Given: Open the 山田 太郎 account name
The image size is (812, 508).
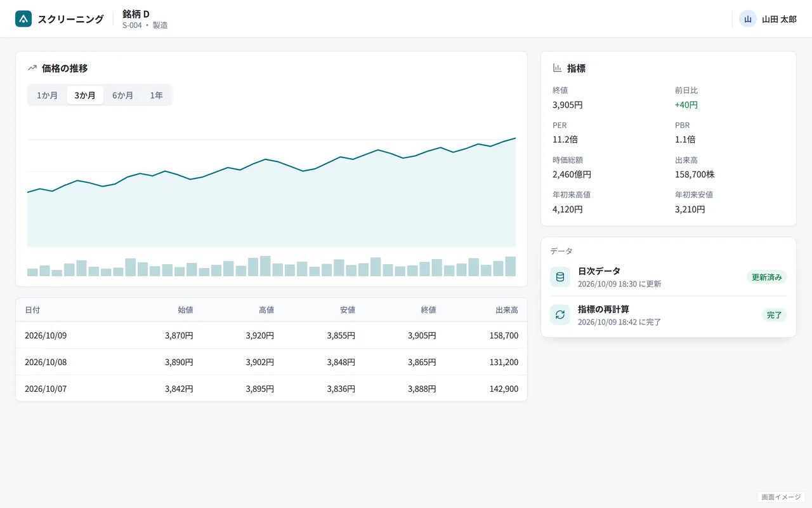Looking at the screenshot, I should (779, 19).
